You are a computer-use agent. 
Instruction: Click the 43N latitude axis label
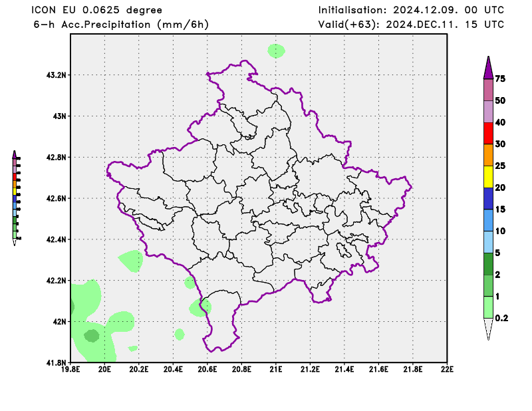point(59,116)
